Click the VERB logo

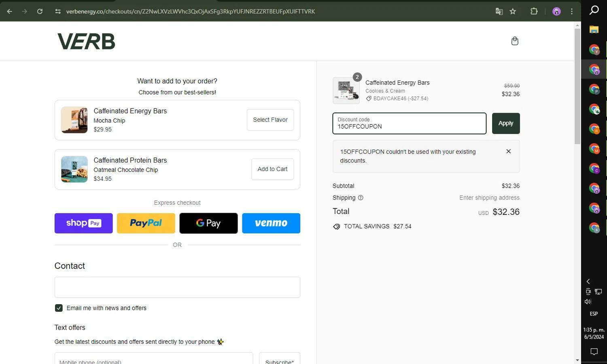click(86, 41)
